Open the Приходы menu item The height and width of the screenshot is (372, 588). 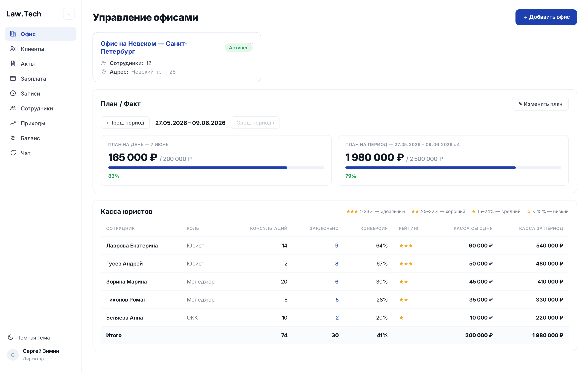41,123
